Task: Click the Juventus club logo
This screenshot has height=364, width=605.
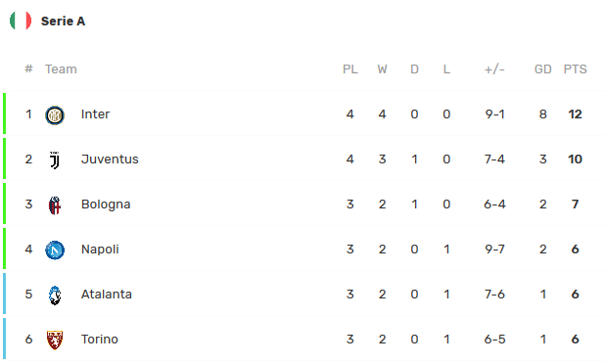Action: tap(55, 160)
